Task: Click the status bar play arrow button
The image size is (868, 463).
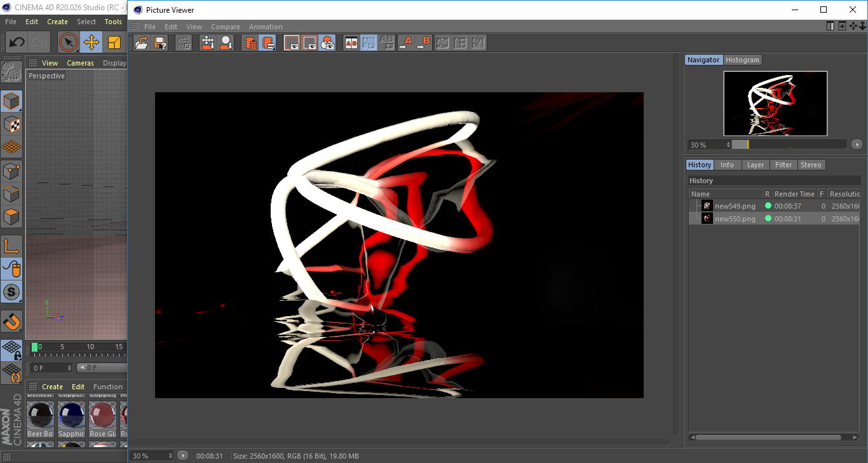Action: pos(183,455)
